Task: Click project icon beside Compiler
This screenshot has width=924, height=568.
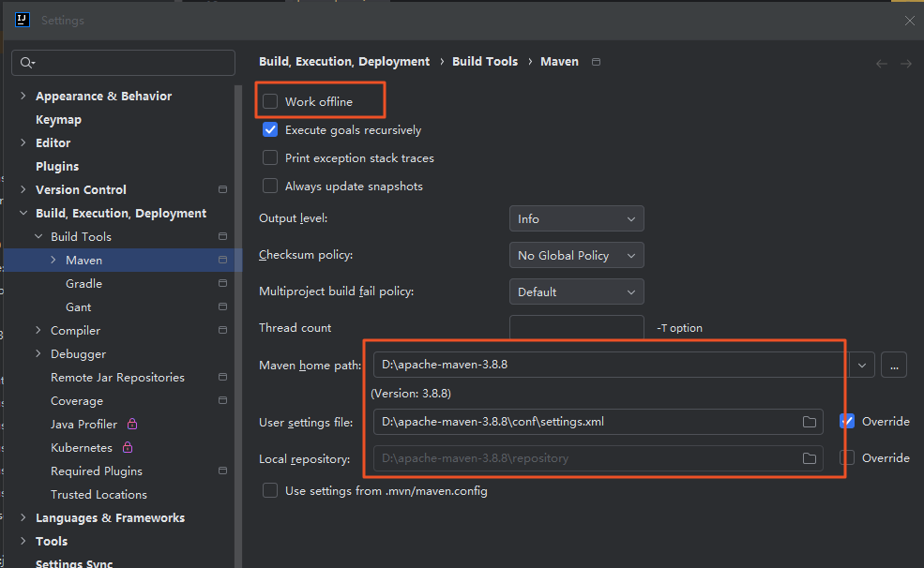Action: click(222, 330)
